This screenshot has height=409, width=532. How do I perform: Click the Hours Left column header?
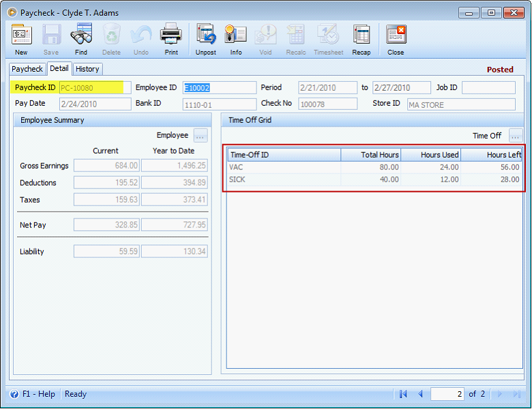point(492,155)
